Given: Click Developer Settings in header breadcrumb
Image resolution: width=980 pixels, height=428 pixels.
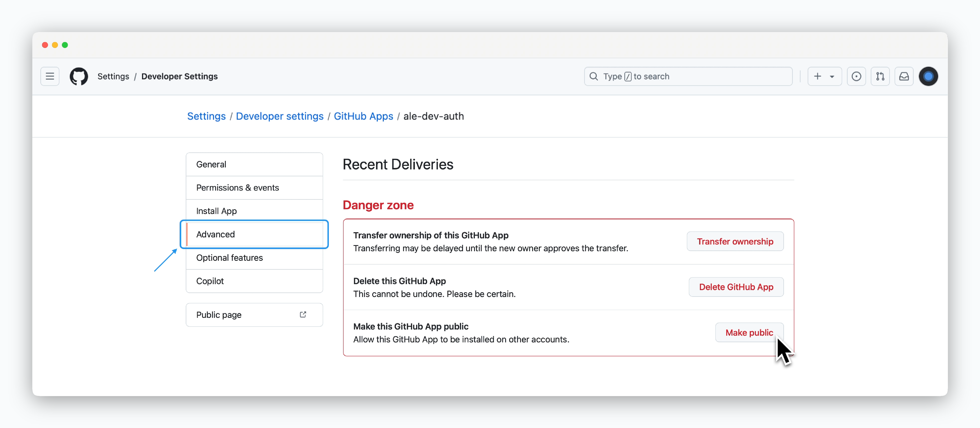Looking at the screenshot, I should pyautogui.click(x=180, y=76).
